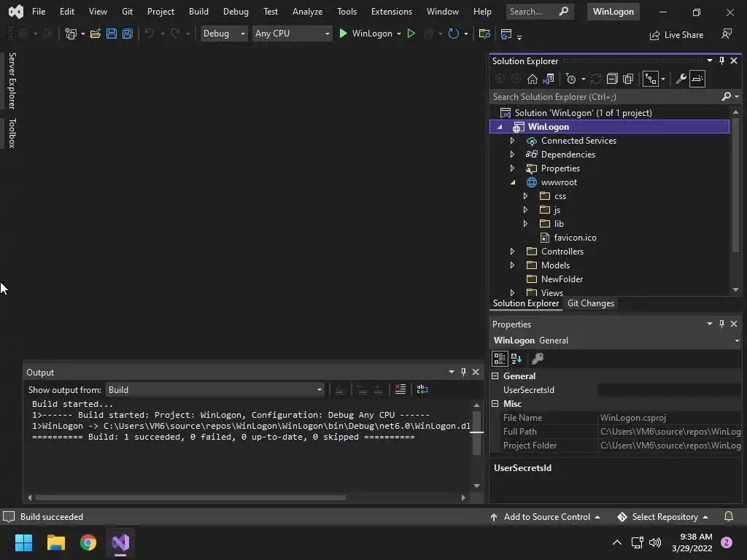This screenshot has height=560, width=747.
Task: Open Show output from Build dropdown
Action: pyautogui.click(x=215, y=390)
